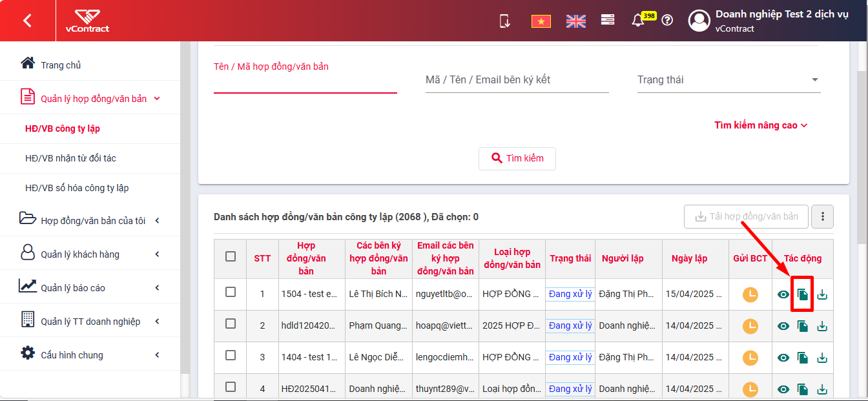Copy the contract in row 1
Viewport: 868px width, 401px height.
click(x=802, y=294)
